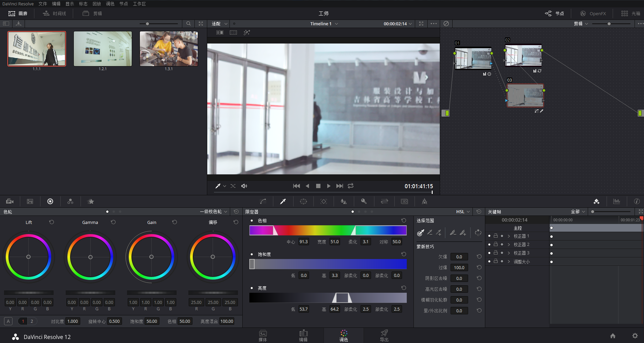Toggle the viewer highlight wand

click(247, 32)
